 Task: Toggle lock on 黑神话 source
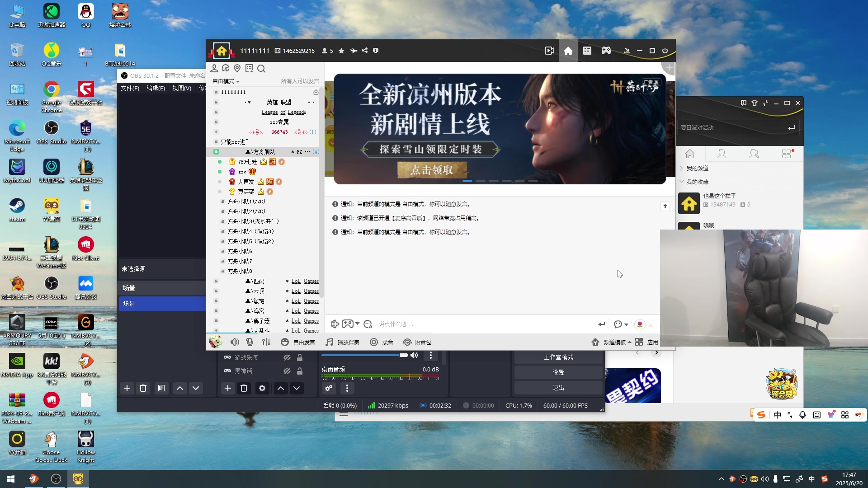tap(300, 371)
